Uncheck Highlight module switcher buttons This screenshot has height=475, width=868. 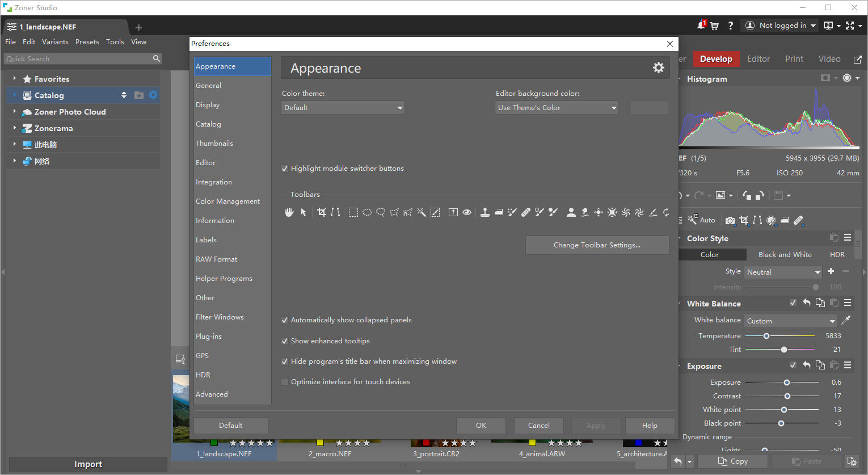tap(285, 169)
